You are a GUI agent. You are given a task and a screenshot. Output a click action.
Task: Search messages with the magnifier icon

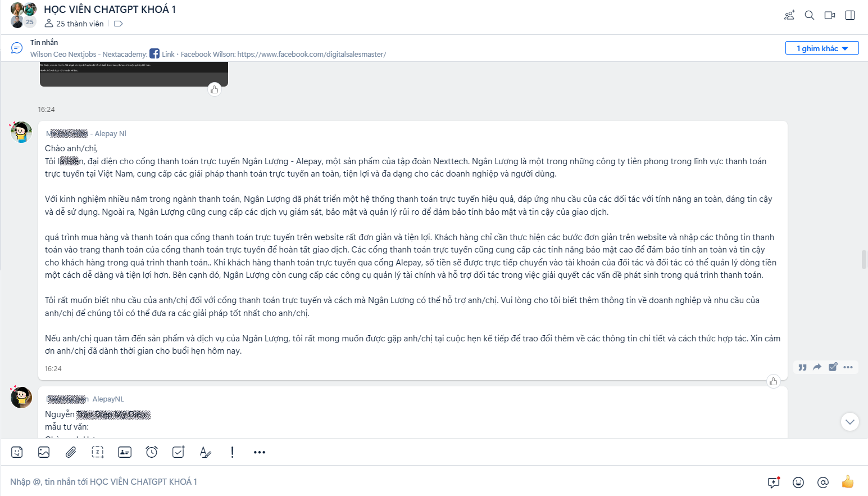point(810,15)
